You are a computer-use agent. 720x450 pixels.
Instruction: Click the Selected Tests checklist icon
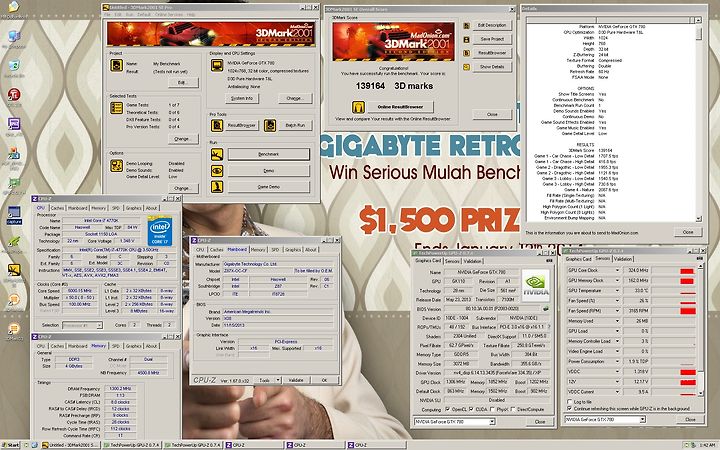(x=117, y=108)
